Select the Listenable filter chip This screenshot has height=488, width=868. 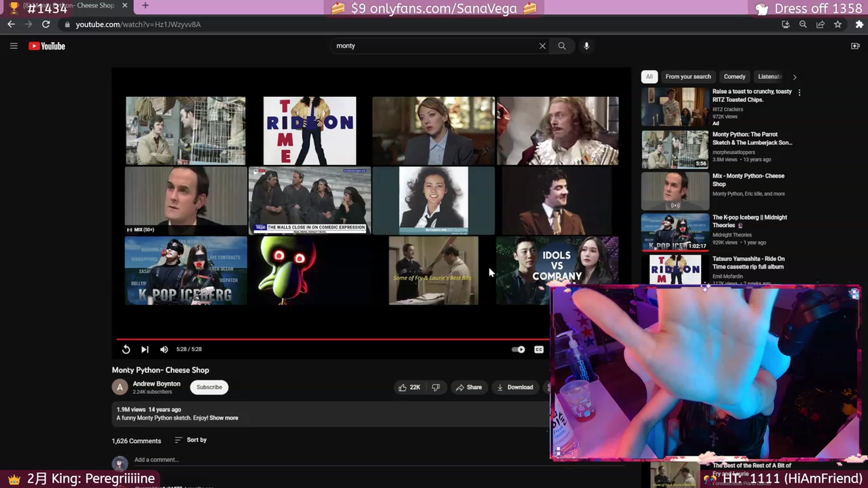[x=769, y=77]
